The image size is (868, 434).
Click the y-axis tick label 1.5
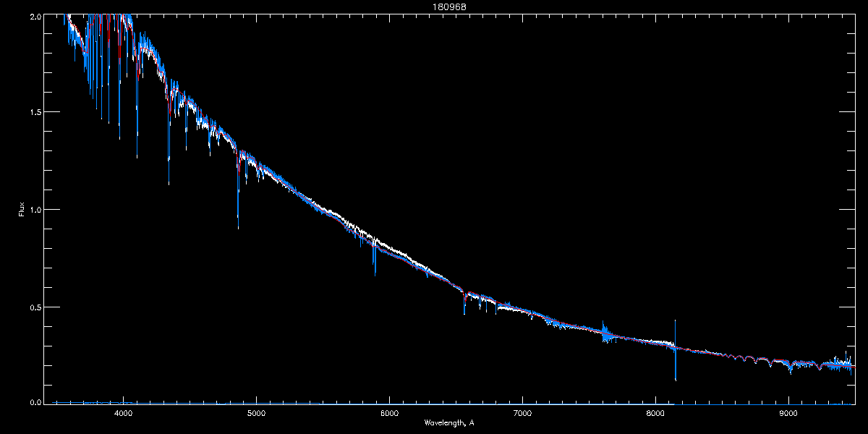click(x=34, y=112)
